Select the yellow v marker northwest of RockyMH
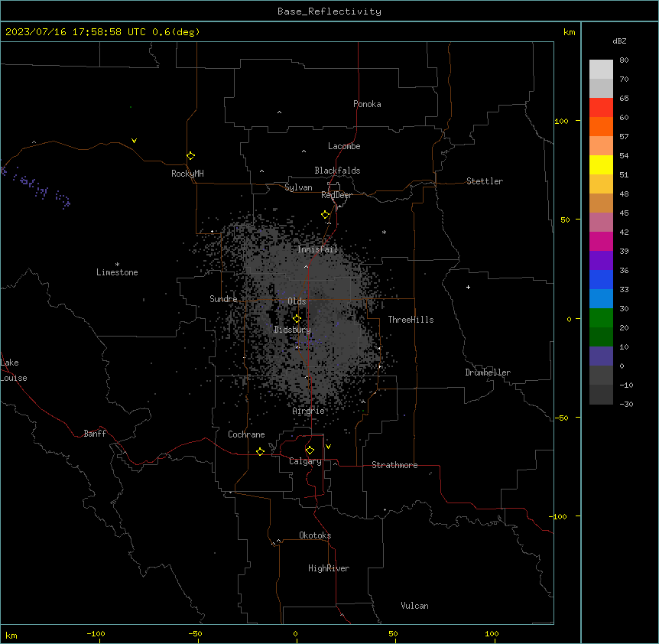The width and height of the screenshot is (659, 644). tap(134, 141)
